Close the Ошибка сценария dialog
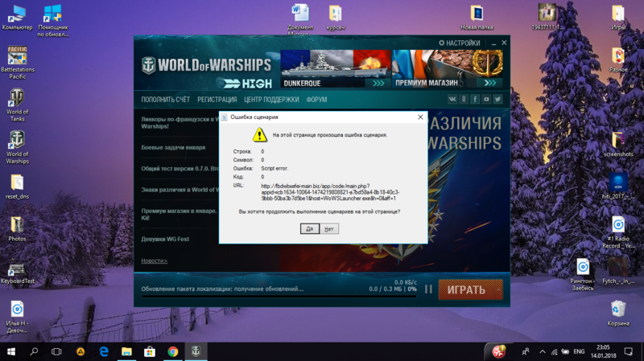Screen dimensions: 644x361 click(x=420, y=117)
